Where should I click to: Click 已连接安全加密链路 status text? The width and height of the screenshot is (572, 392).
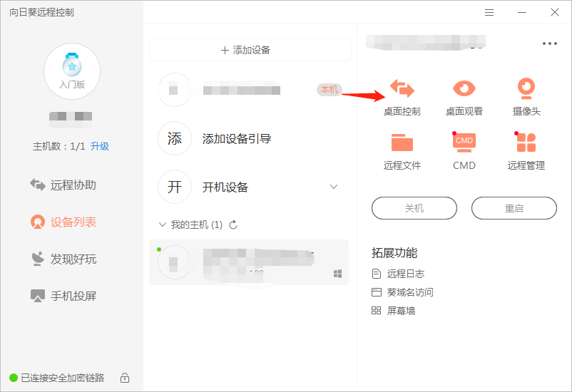pyautogui.click(x=62, y=378)
